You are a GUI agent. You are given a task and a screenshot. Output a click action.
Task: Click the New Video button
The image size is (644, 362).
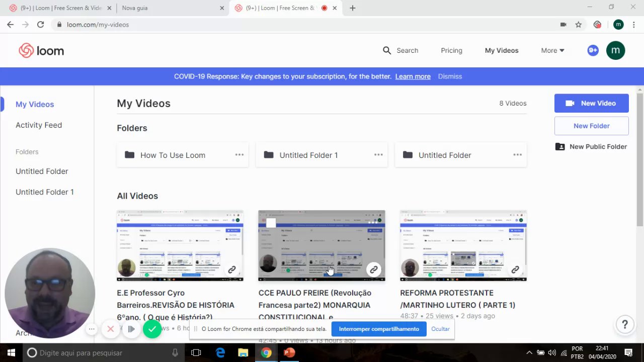592,103
